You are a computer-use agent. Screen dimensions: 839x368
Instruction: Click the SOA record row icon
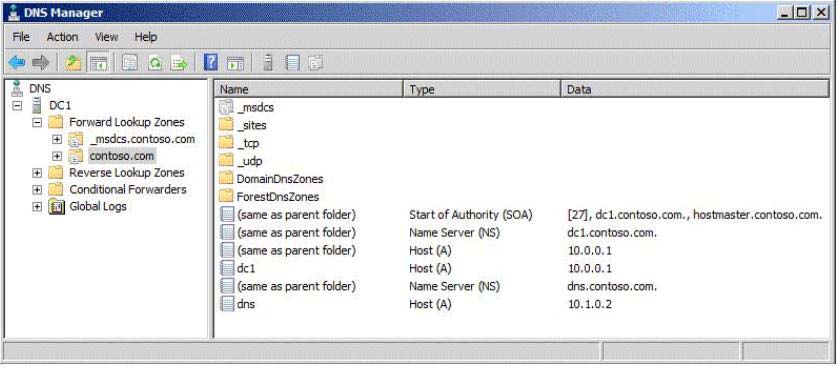click(x=227, y=214)
